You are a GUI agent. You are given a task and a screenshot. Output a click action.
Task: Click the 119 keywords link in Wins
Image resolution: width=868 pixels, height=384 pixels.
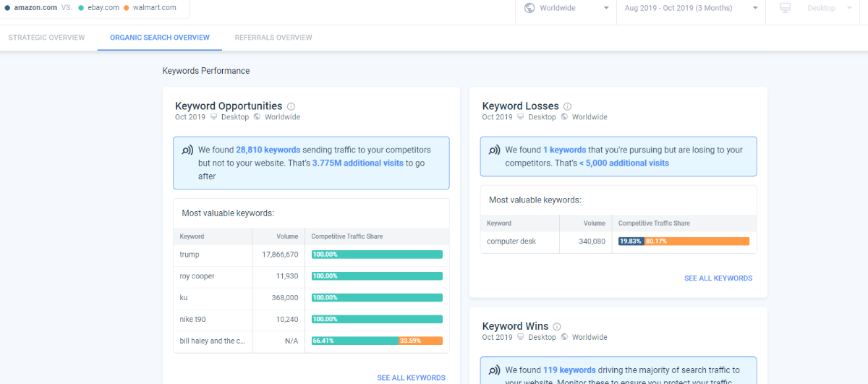click(x=569, y=370)
